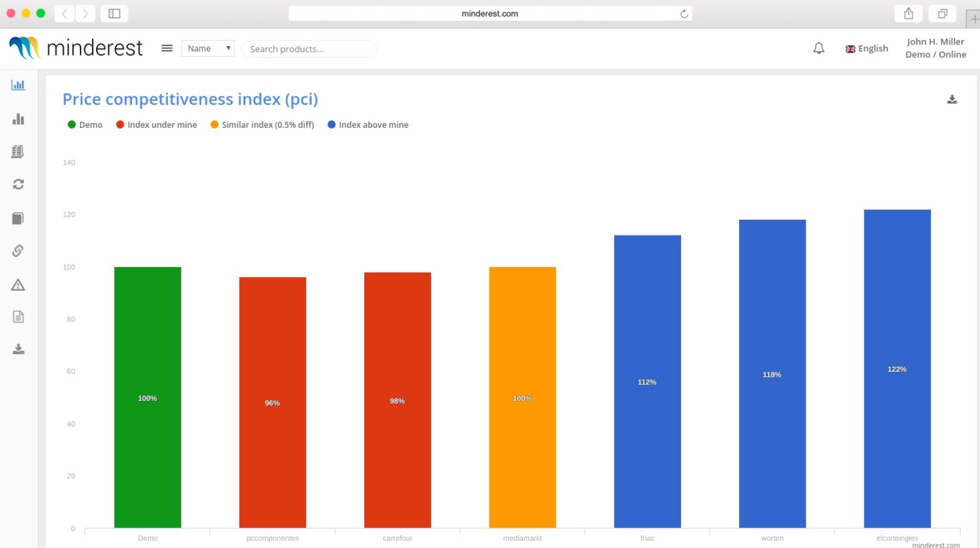Go back in browser

click(x=64, y=13)
